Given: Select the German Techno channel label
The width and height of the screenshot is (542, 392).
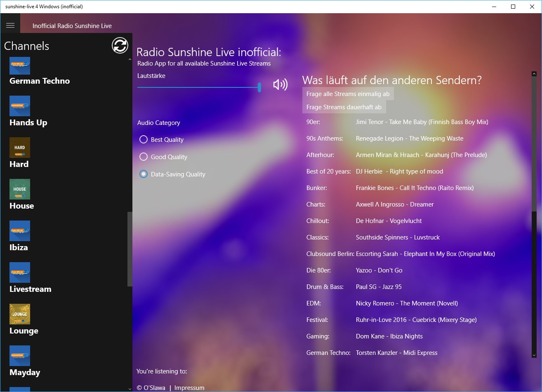Looking at the screenshot, I should click(x=40, y=81).
